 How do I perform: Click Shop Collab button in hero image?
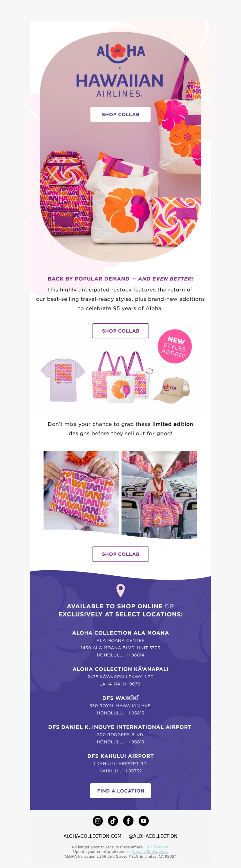click(x=120, y=114)
